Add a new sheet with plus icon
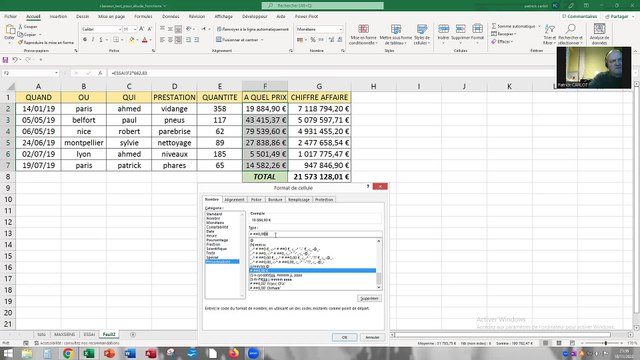The image size is (640, 360). (133, 334)
